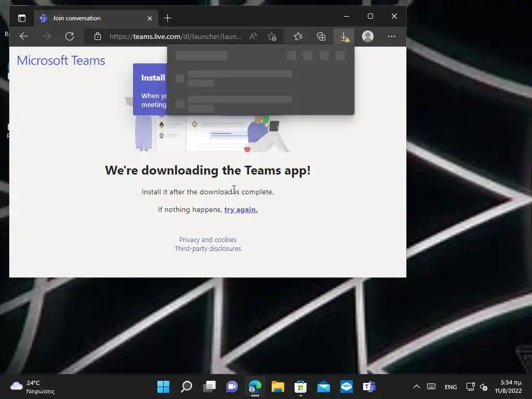This screenshot has height=399, width=532.
Task: Add this page to favorites
Action: 272,36
